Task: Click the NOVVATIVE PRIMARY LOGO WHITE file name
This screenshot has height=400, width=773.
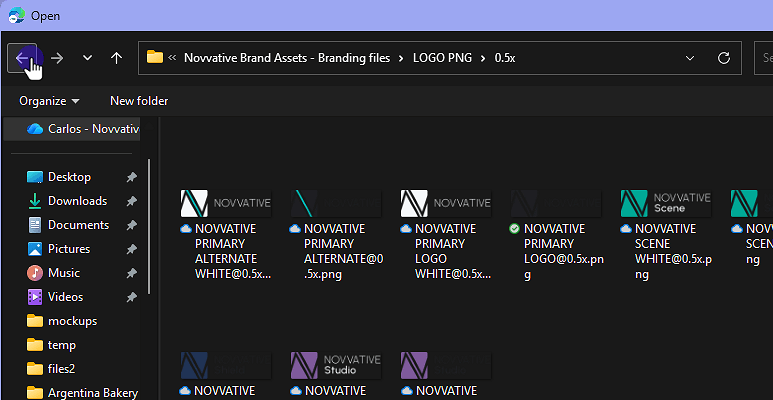Action: (453, 252)
